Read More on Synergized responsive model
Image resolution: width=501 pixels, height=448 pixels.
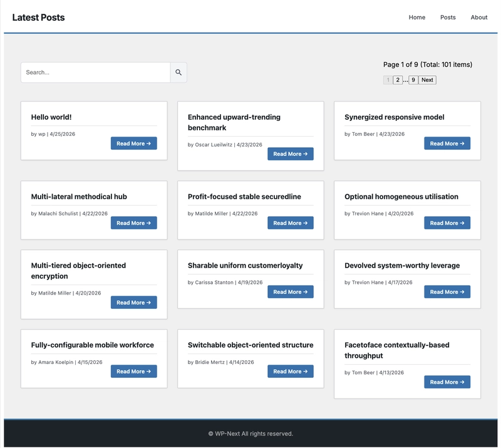447,143
